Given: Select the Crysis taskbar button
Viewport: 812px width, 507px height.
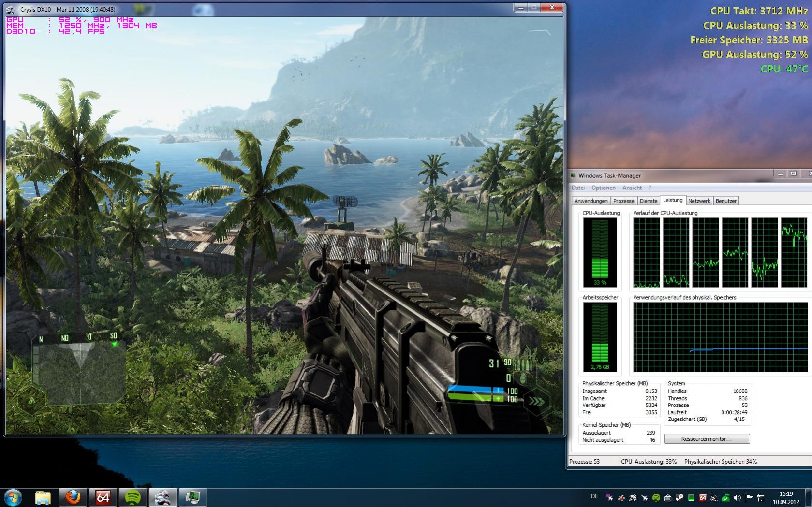Looking at the screenshot, I should click(x=163, y=497).
